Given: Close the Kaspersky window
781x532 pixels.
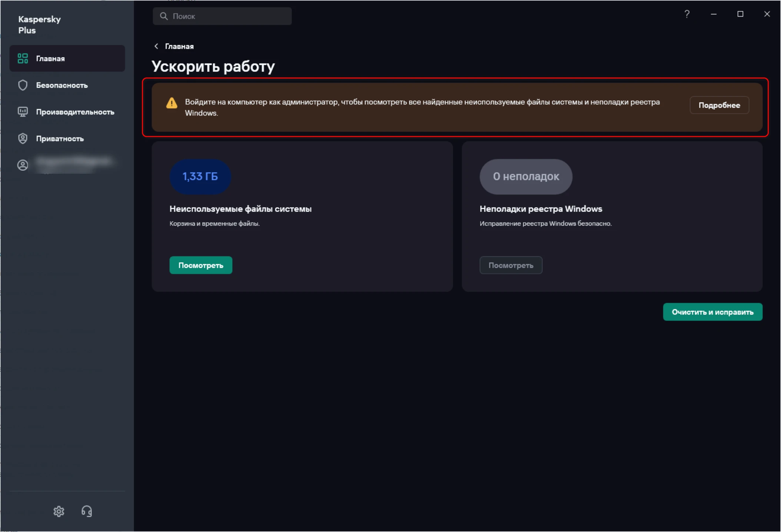Looking at the screenshot, I should (x=767, y=14).
